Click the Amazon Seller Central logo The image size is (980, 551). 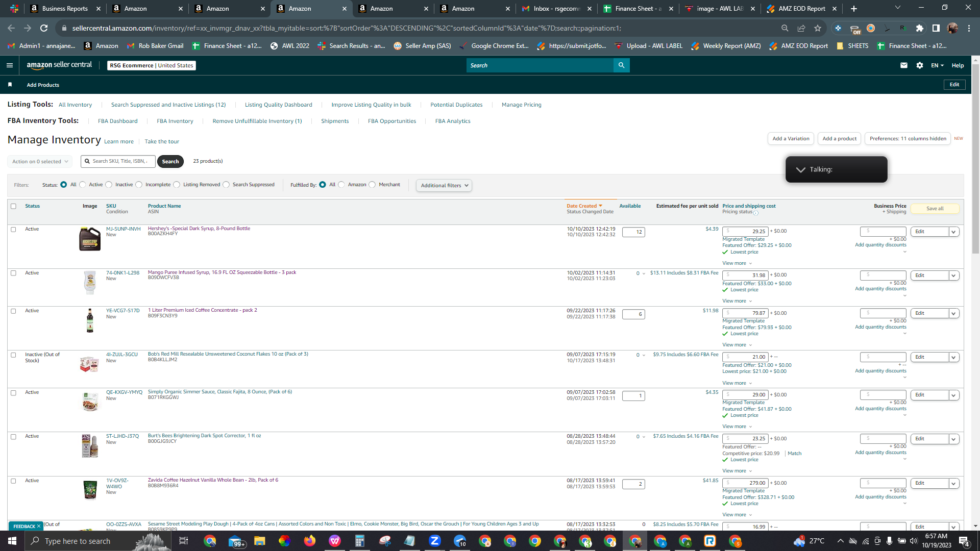(x=59, y=65)
